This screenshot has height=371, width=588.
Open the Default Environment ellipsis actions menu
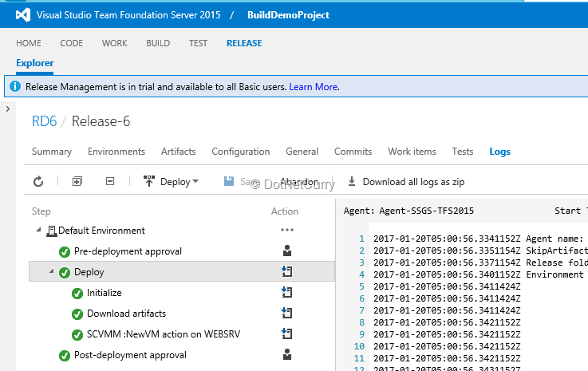[x=287, y=230]
